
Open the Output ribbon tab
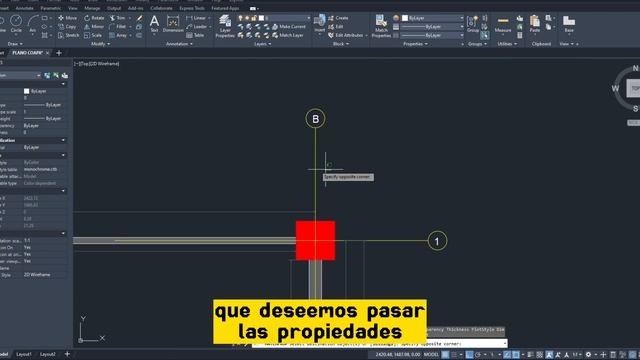coord(114,8)
